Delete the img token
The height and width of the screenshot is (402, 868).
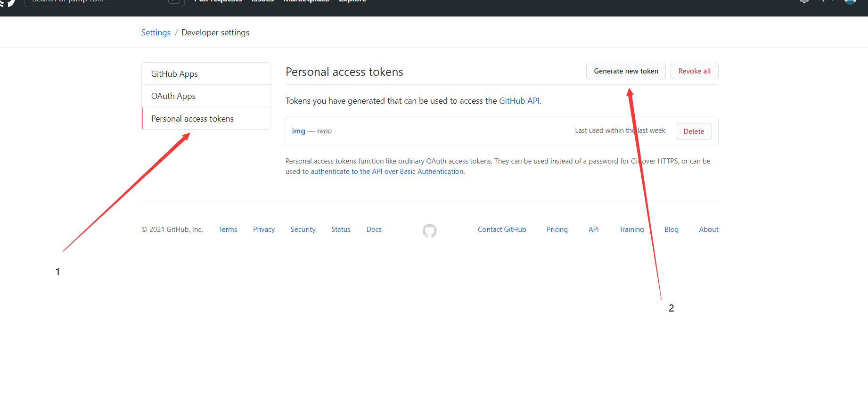pos(694,131)
